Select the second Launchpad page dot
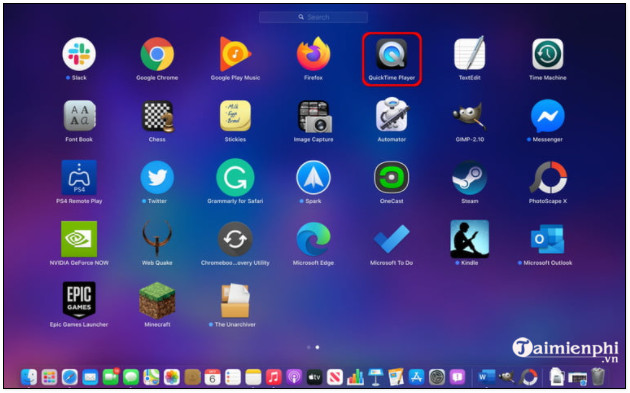The image size is (630, 393). click(x=317, y=347)
